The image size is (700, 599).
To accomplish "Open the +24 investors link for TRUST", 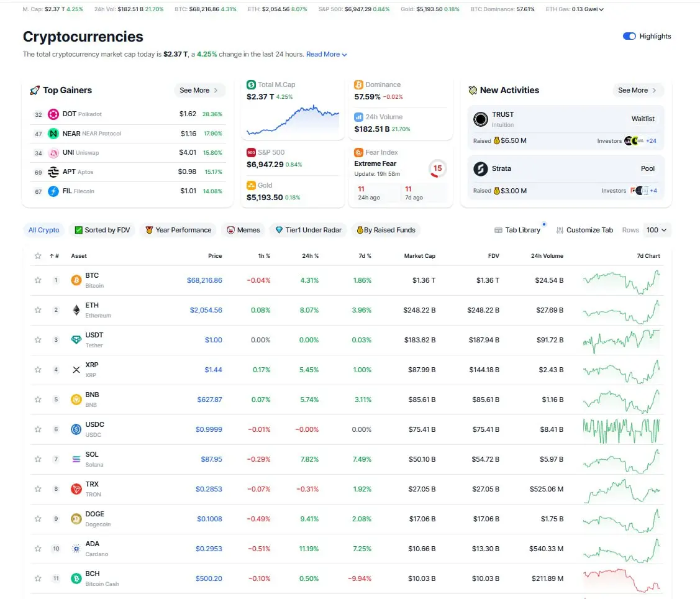I will pos(652,140).
